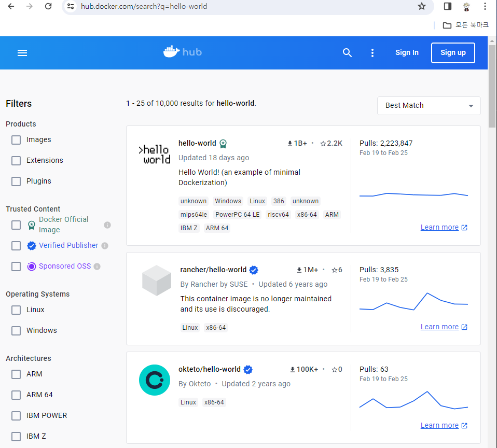Open the Chrome profile avatar
This screenshot has width=497, height=448.
pyautogui.click(x=466, y=6)
